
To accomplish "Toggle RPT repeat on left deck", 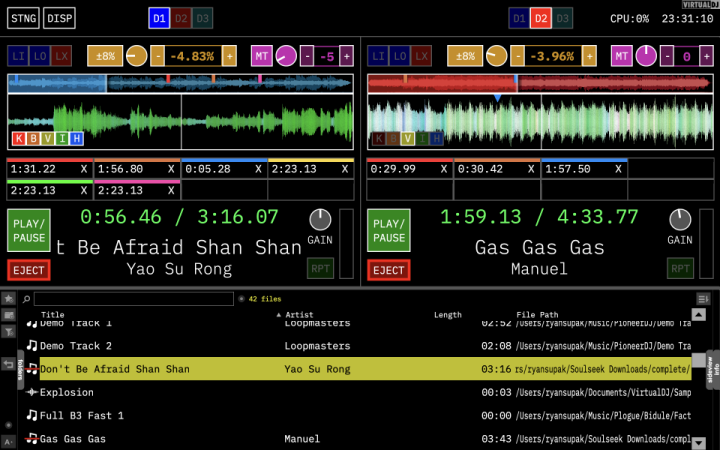I will click(320, 269).
